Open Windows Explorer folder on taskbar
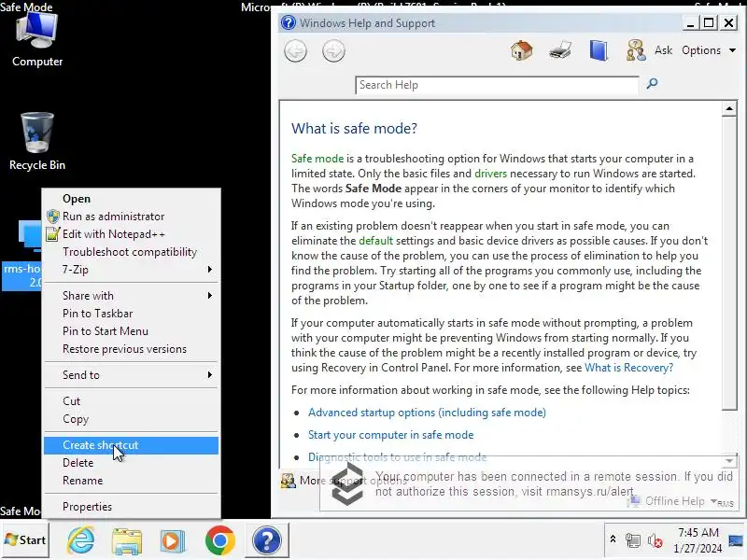Image resolution: width=747 pixels, height=560 pixels. (x=127, y=540)
